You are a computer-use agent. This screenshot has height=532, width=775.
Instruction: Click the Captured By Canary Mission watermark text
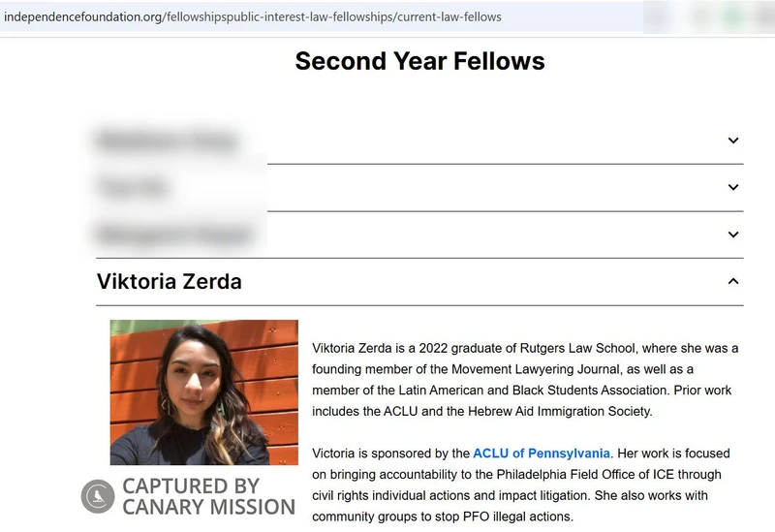click(208, 496)
